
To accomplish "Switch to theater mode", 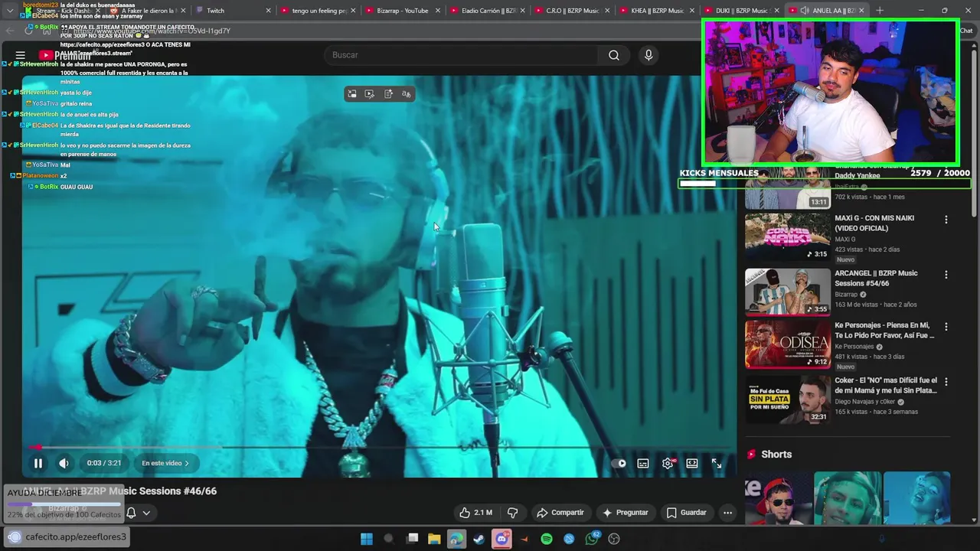I will [x=692, y=463].
